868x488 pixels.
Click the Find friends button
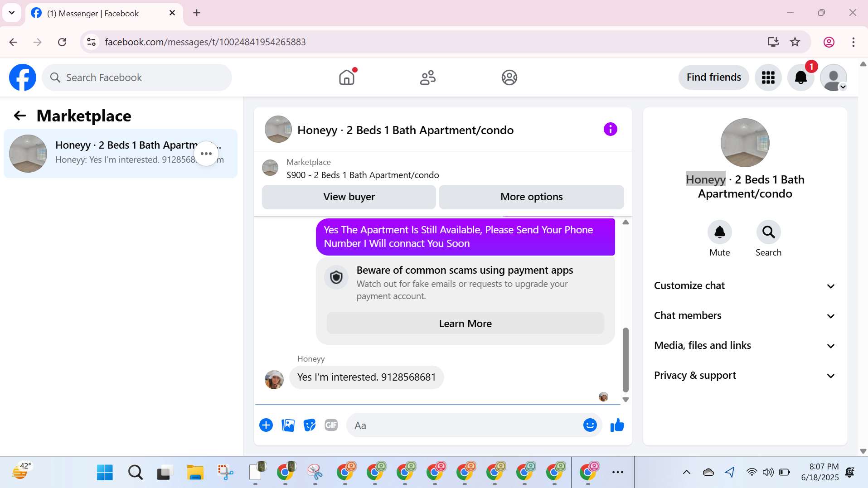click(714, 77)
